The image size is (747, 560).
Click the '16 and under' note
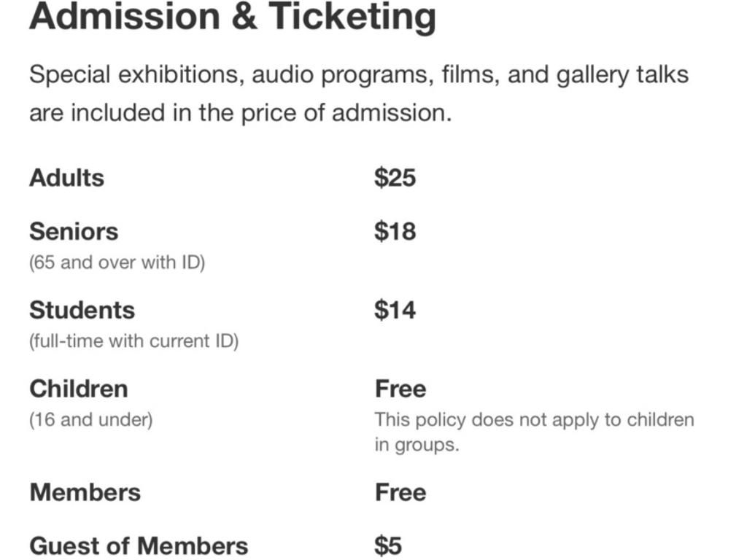[x=90, y=420]
